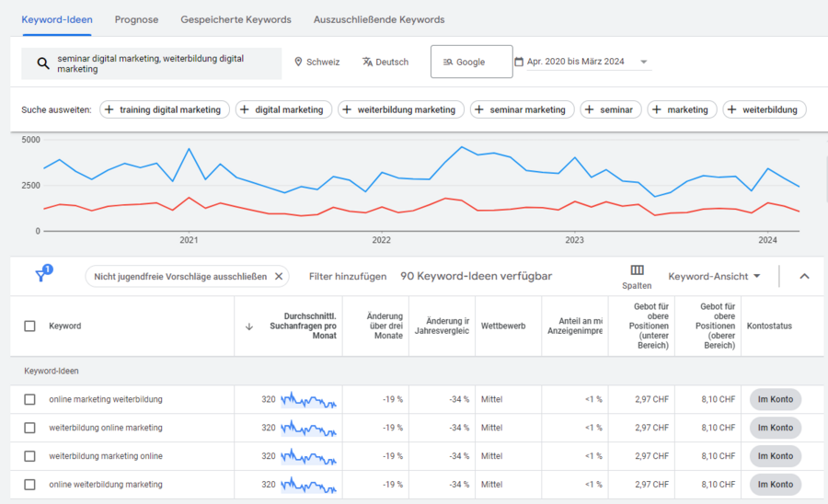Toggle the select-all checkbox in table header
The image size is (828, 504).
tap(30, 326)
